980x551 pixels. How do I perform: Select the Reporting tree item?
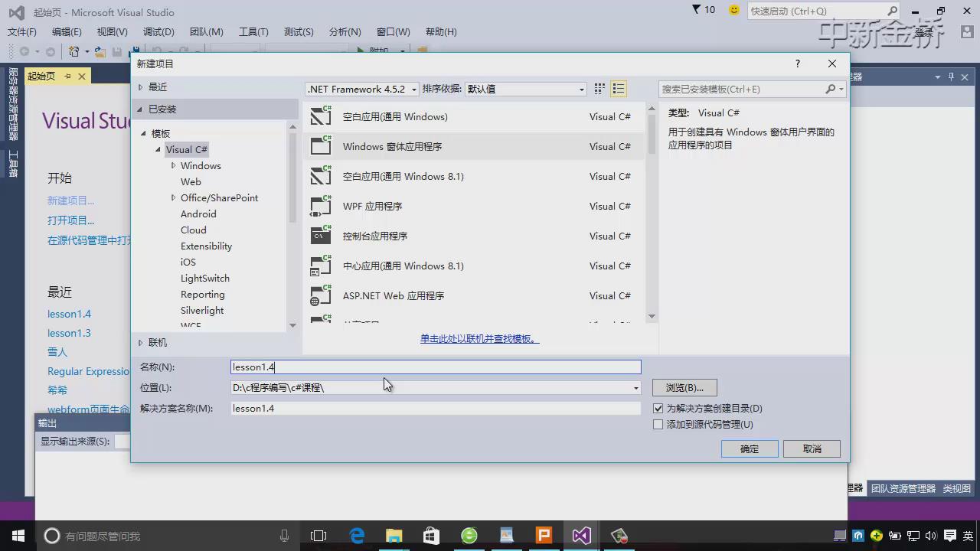(203, 294)
